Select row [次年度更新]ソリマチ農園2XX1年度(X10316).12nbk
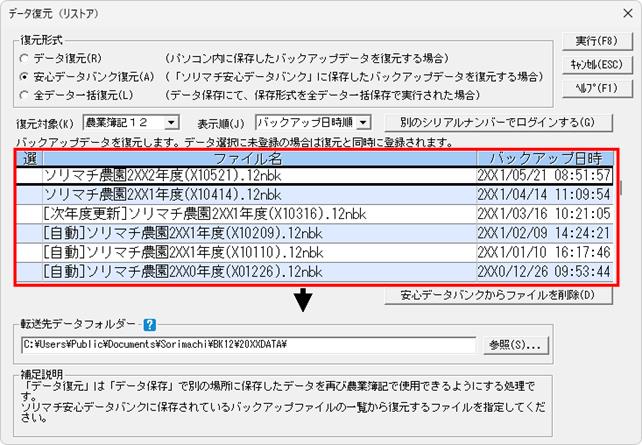Viewport: 642px width, 445px height. click(314, 214)
